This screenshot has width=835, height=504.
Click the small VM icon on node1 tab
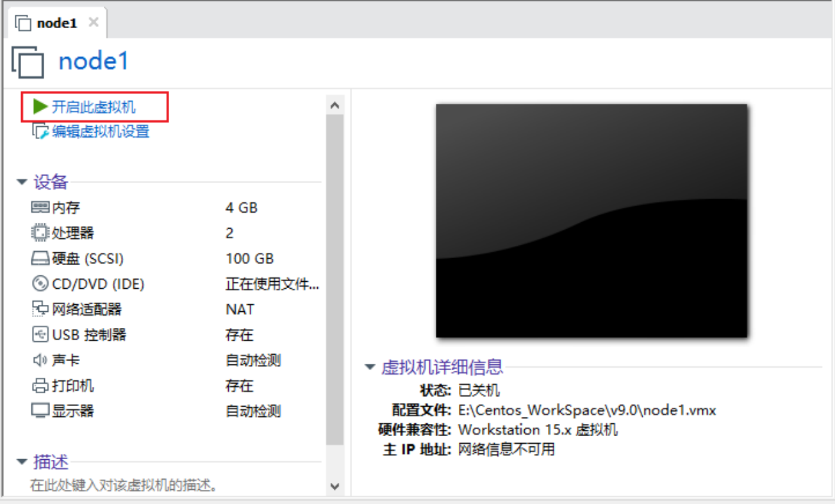click(x=23, y=23)
